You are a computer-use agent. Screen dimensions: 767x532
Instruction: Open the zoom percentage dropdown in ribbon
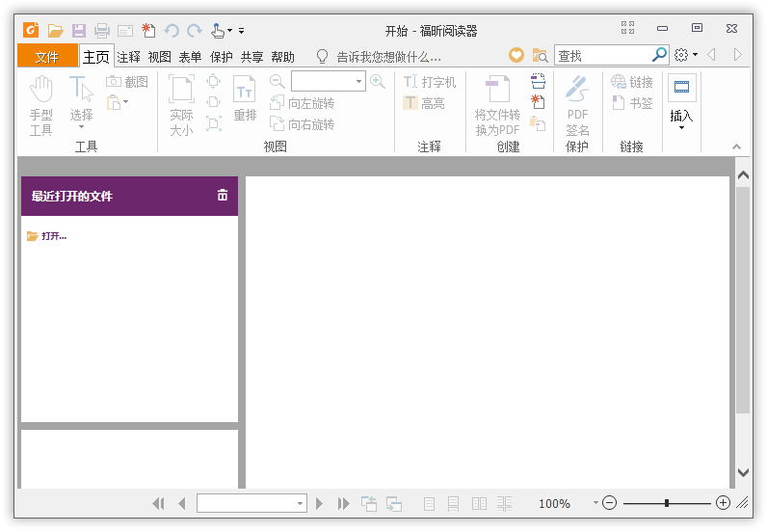[359, 81]
